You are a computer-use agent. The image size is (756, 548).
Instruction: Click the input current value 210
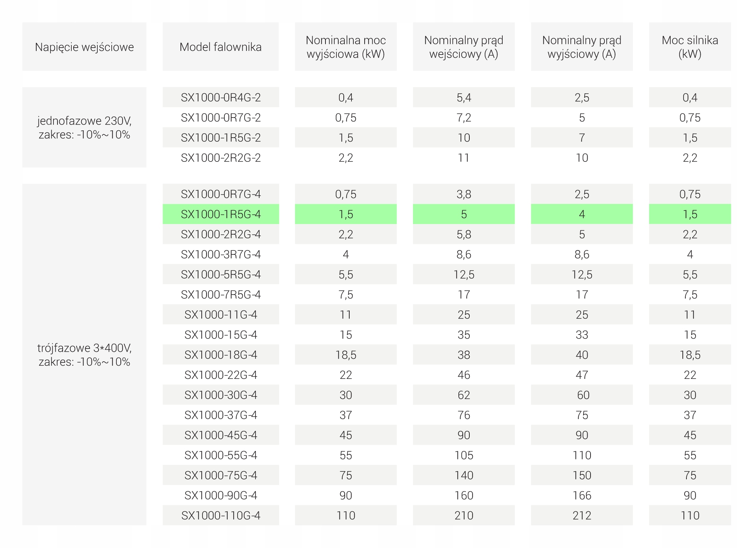tap(463, 515)
